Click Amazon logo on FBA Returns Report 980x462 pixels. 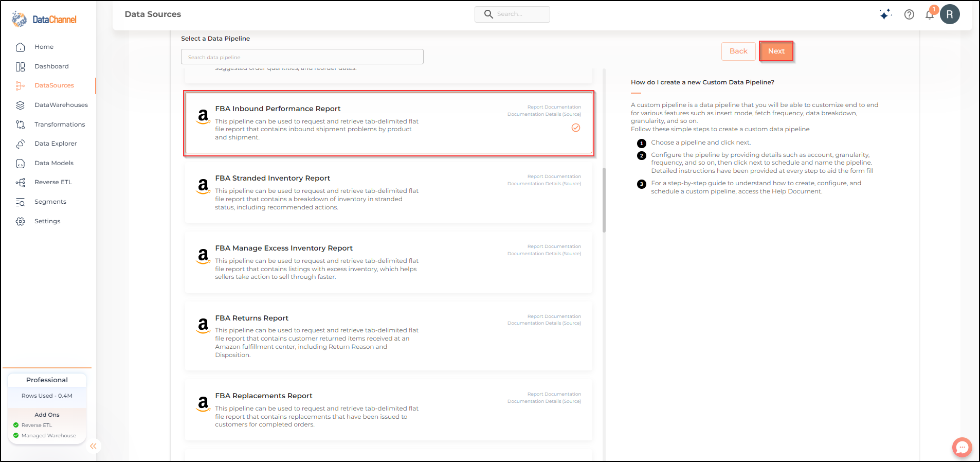tap(203, 325)
